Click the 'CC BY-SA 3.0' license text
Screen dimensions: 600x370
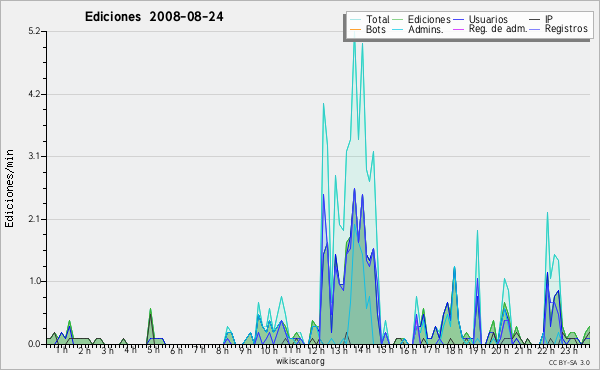pyautogui.click(x=569, y=362)
